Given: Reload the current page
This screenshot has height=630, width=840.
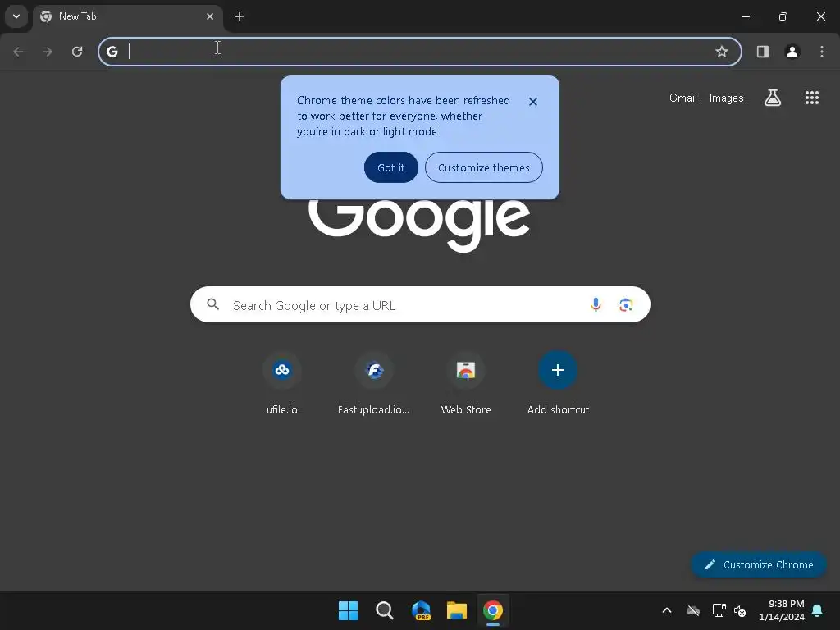Looking at the screenshot, I should (x=77, y=52).
